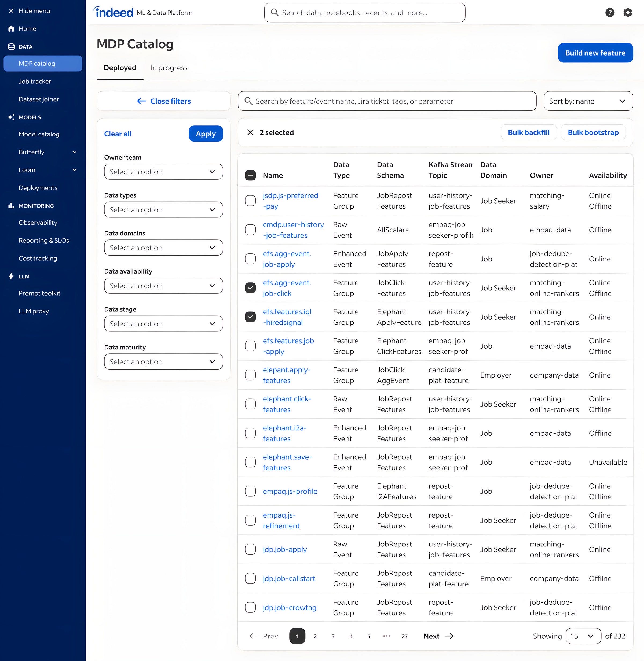
Task: Click the Indeed logo
Action: click(113, 12)
